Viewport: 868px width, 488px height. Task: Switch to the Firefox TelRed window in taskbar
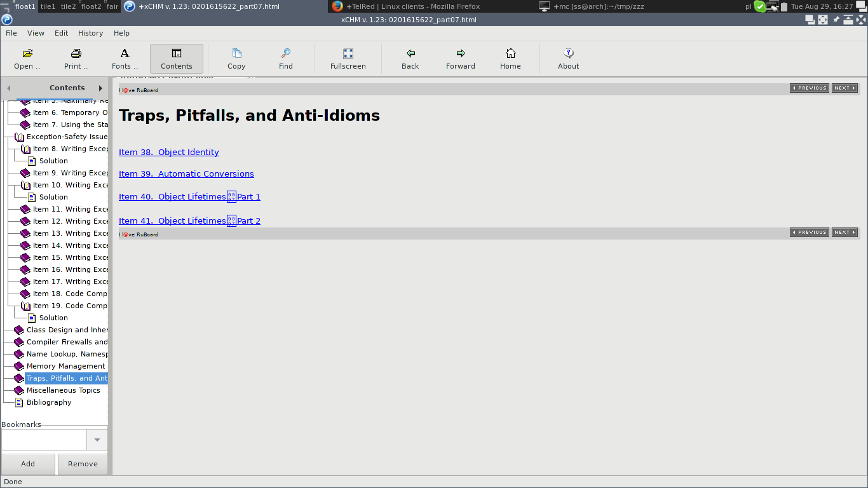tap(407, 6)
